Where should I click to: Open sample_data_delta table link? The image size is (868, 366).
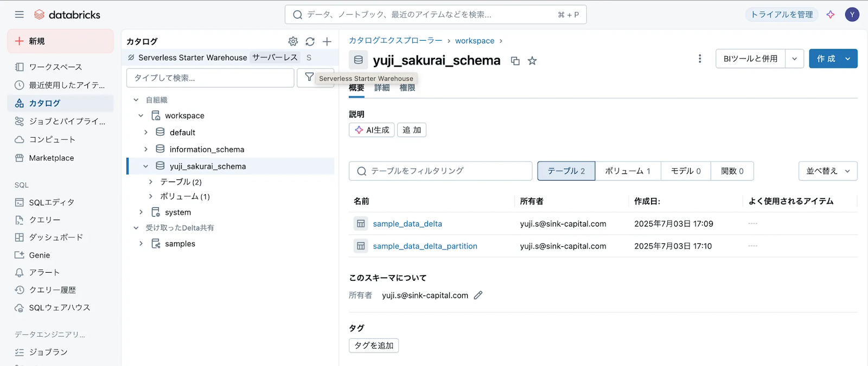pos(407,224)
